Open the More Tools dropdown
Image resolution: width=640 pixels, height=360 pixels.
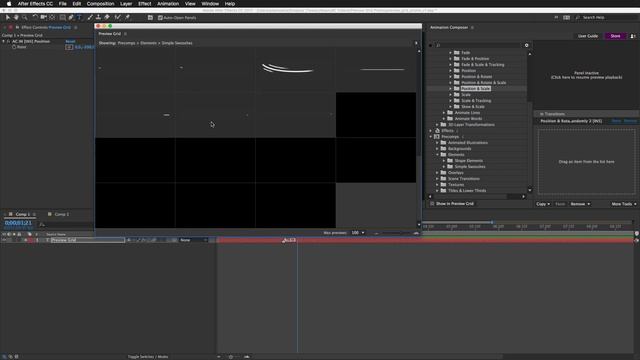coord(624,204)
